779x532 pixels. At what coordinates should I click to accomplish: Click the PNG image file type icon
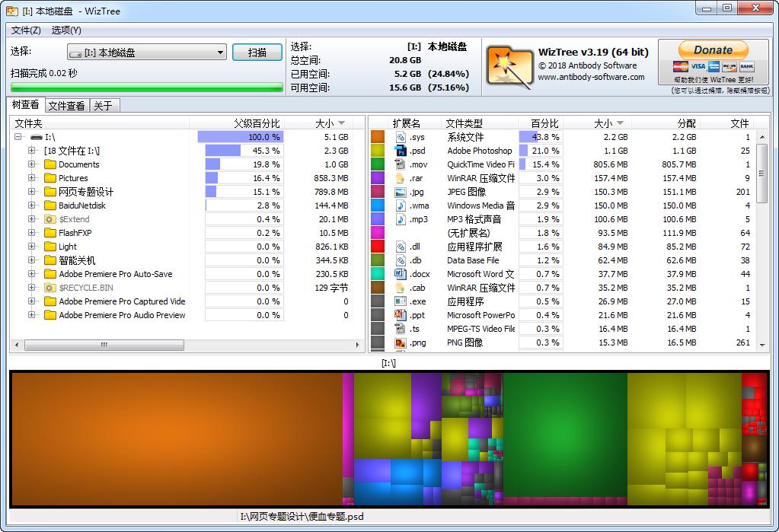[399, 342]
